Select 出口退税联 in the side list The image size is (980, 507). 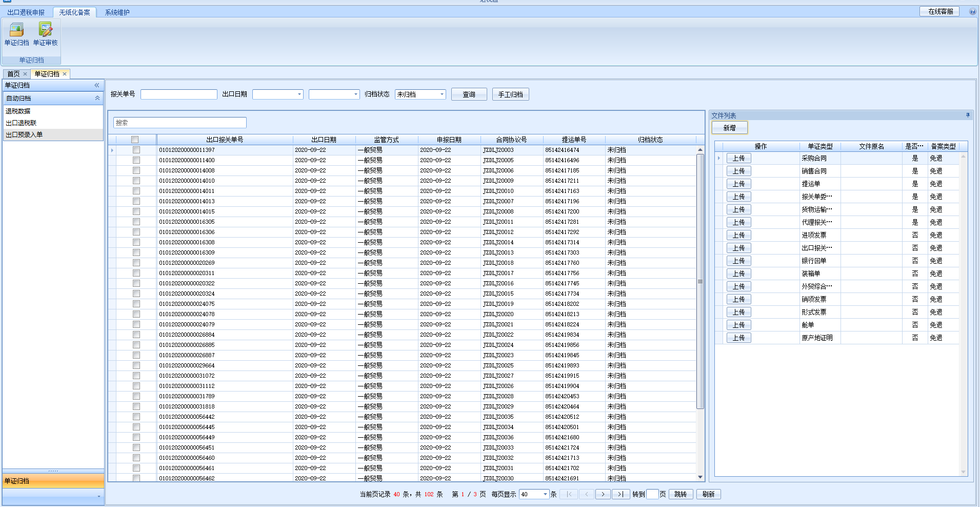point(53,123)
